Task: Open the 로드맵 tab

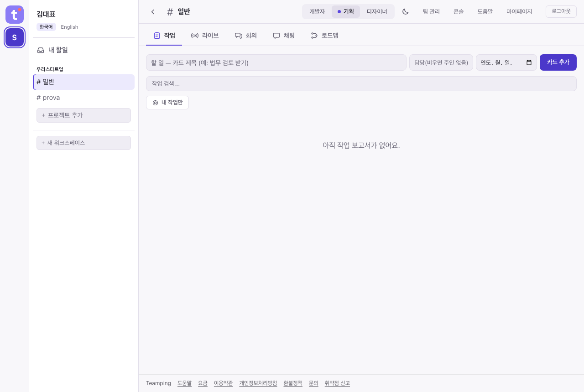Action: [x=324, y=36]
